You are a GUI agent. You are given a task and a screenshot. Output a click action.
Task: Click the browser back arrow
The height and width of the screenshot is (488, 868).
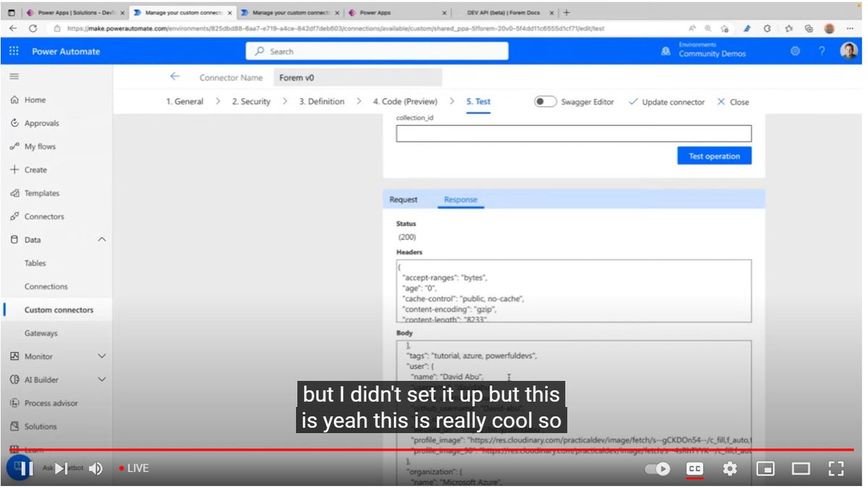coord(13,28)
